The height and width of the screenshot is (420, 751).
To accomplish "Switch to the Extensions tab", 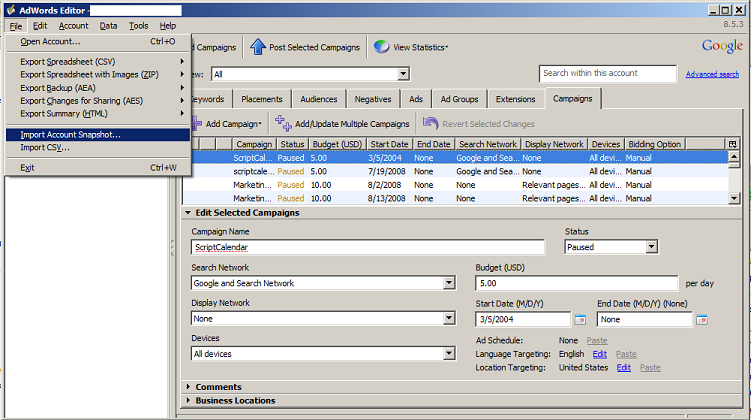I will [515, 99].
